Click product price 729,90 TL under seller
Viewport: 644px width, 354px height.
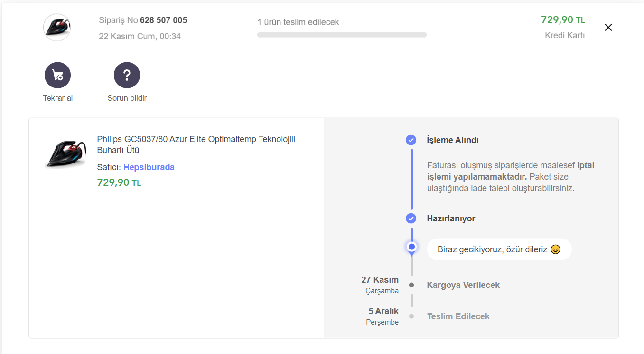pos(119,182)
